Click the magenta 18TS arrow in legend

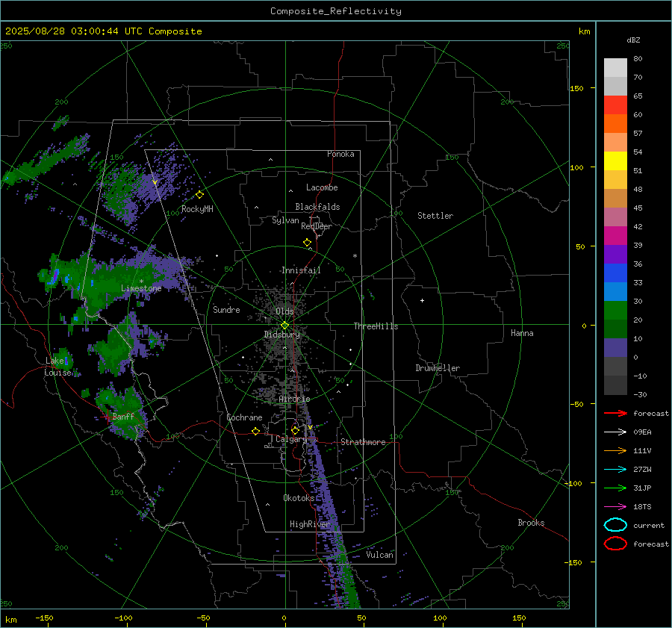(615, 507)
